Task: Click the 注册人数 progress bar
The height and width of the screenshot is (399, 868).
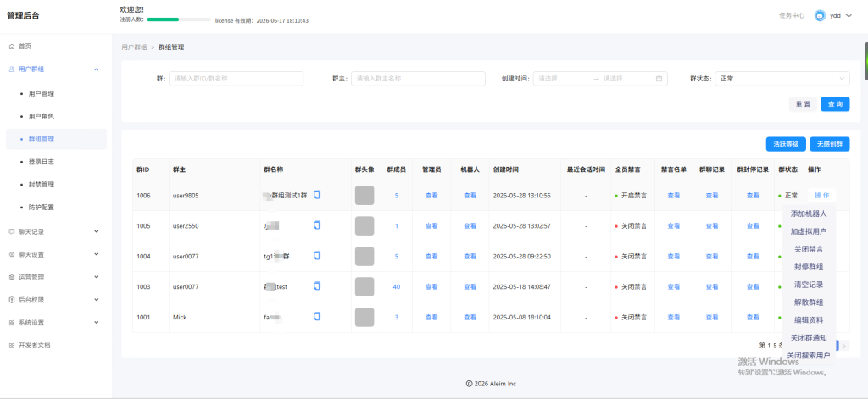Action: (x=178, y=19)
